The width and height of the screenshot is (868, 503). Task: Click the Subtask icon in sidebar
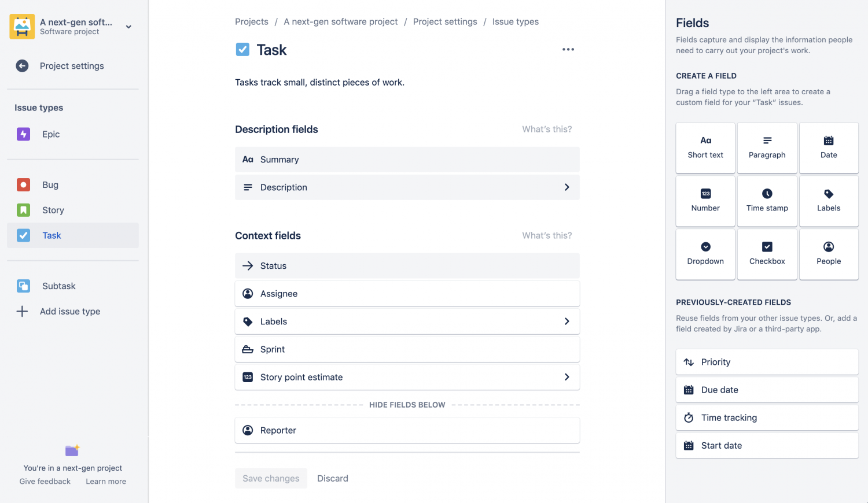pyautogui.click(x=23, y=286)
